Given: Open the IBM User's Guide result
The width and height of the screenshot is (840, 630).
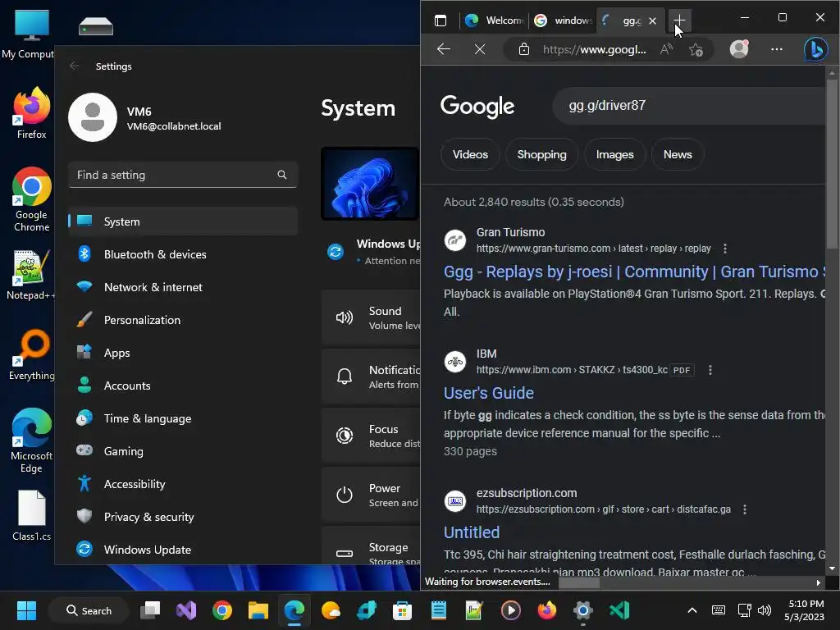Looking at the screenshot, I should pyautogui.click(x=489, y=393).
